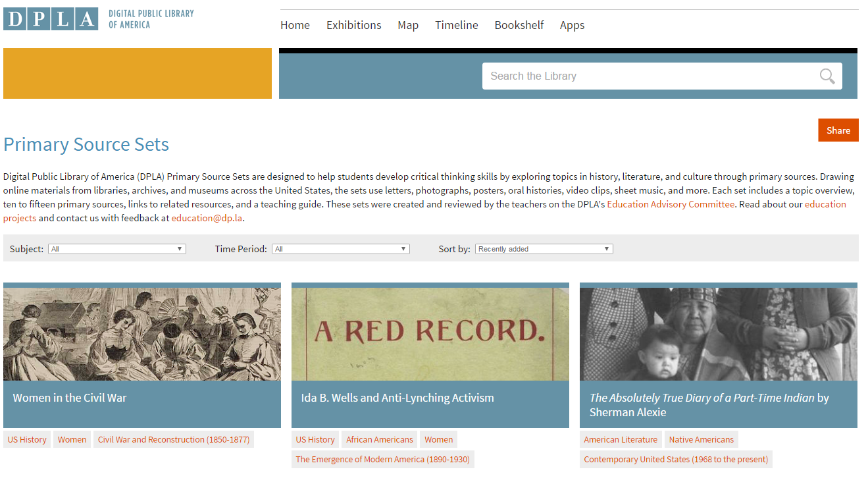This screenshot has width=868, height=486.
Task: Select Civil War and Reconstruction (1850-1877) tag
Action: (x=174, y=439)
